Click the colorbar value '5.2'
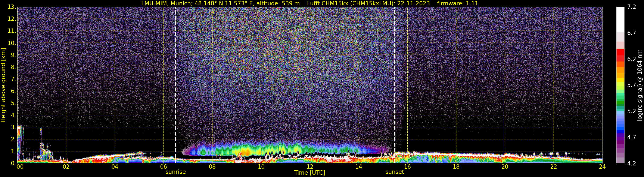The width and height of the screenshot is (644, 177). click(x=632, y=111)
